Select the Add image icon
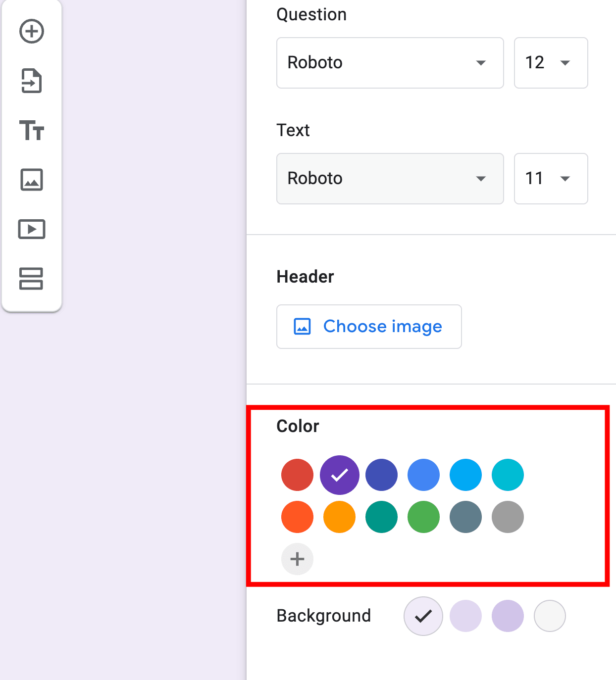The width and height of the screenshot is (616, 680). [31, 180]
